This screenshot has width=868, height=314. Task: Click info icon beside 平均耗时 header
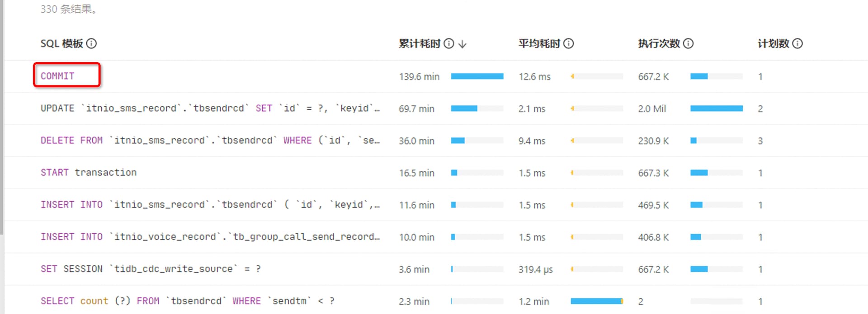[569, 43]
